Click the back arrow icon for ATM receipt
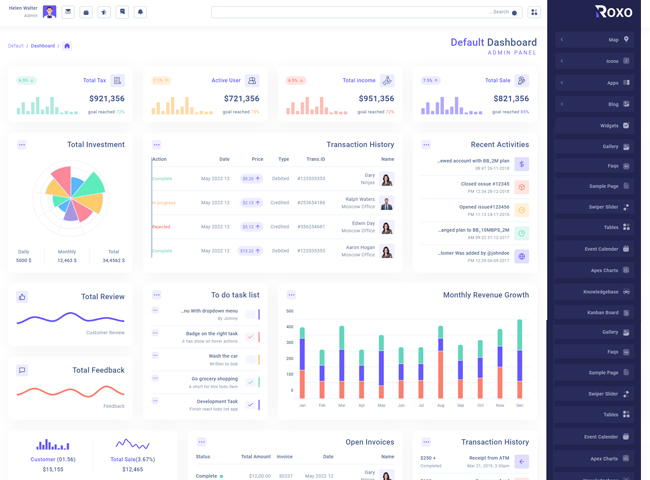Image resolution: width=650 pixels, height=480 pixels. (x=521, y=462)
